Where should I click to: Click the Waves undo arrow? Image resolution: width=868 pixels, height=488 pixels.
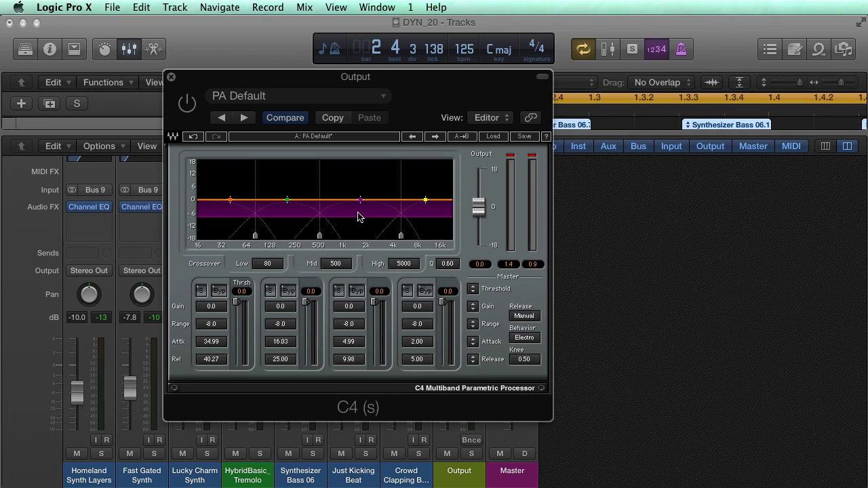[x=193, y=136]
